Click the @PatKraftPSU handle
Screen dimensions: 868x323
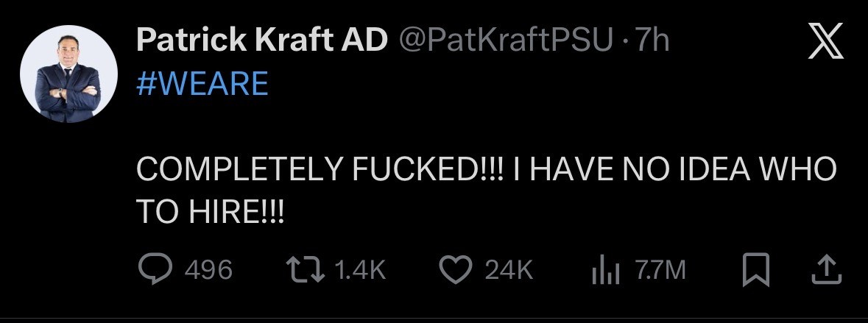[506, 42]
